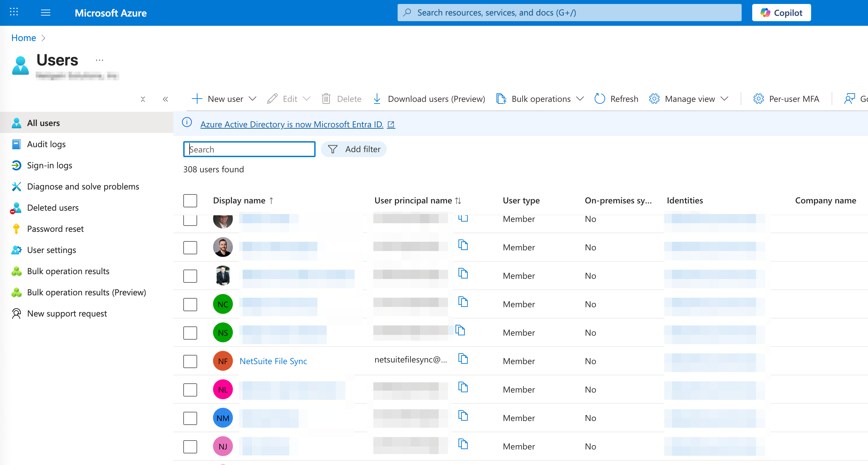868x465 pixels.
Task: Go to Deleted users in sidebar
Action: coord(53,208)
